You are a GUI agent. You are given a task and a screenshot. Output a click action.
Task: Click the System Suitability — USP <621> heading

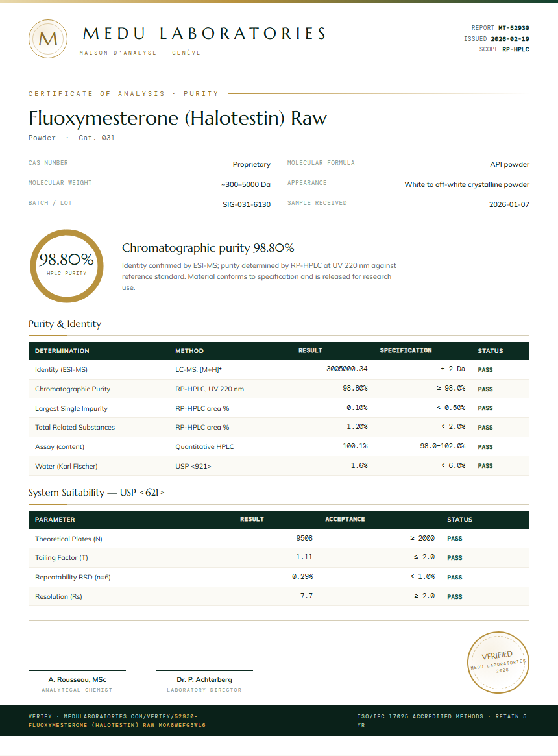click(97, 493)
